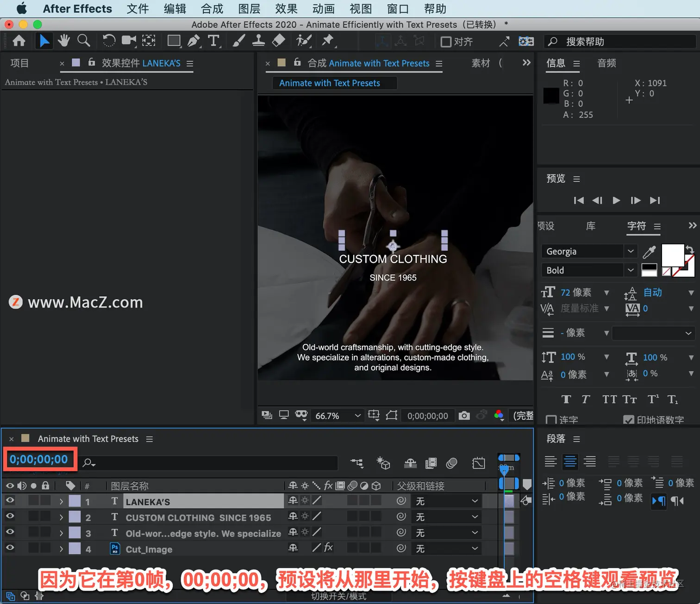Open parent dropdown for LANEKA'S layer

[x=446, y=501]
